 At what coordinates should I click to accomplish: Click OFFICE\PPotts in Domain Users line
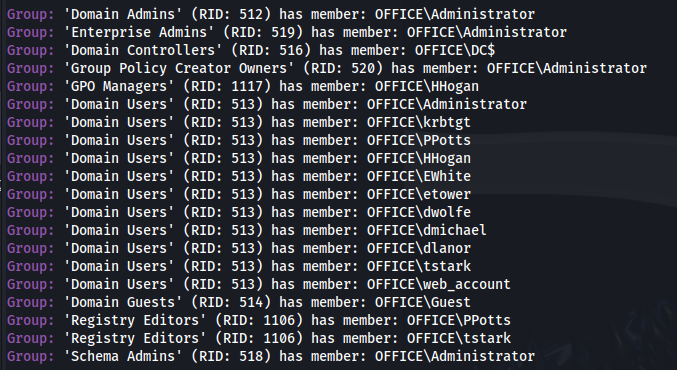pyautogui.click(x=419, y=140)
